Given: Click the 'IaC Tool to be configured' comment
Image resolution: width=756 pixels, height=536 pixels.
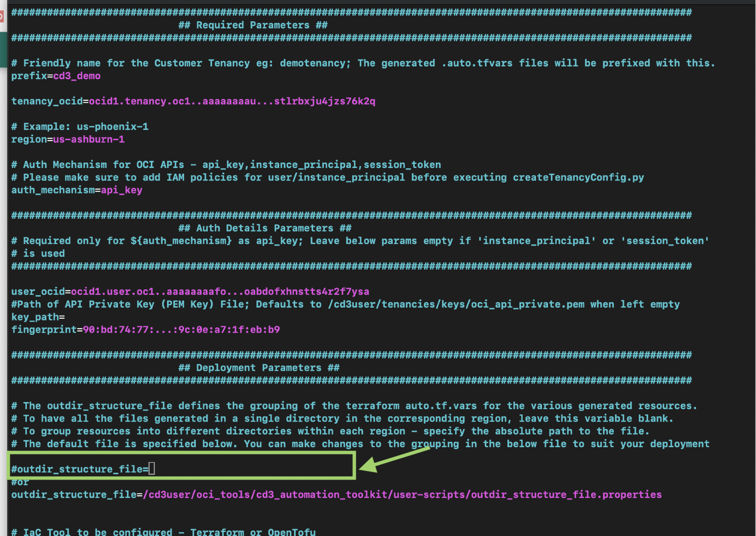Looking at the screenshot, I should 163,532.
